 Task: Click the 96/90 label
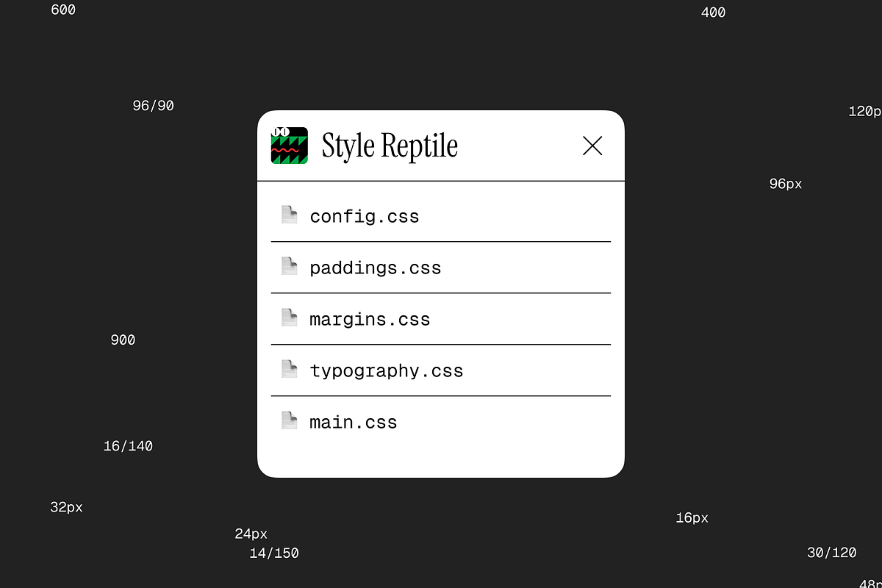pos(153,106)
